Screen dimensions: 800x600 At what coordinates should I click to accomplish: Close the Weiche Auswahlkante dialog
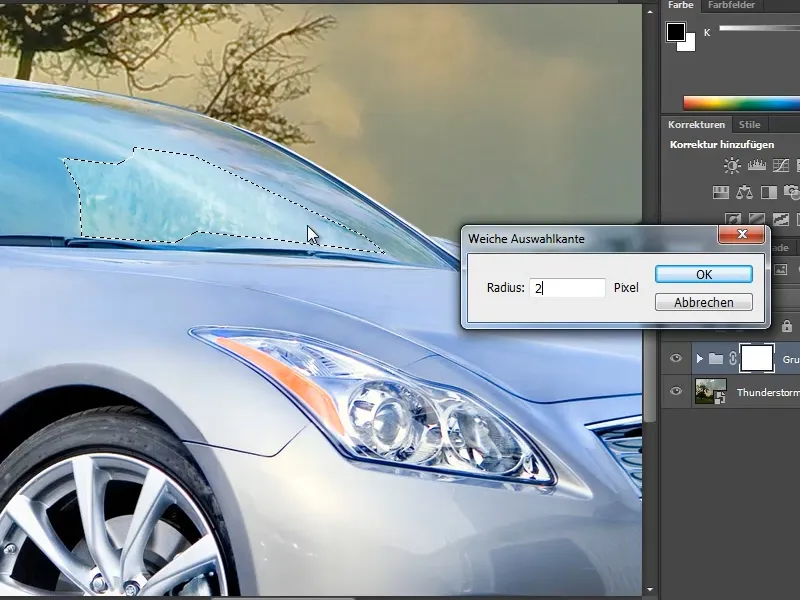[x=742, y=234]
